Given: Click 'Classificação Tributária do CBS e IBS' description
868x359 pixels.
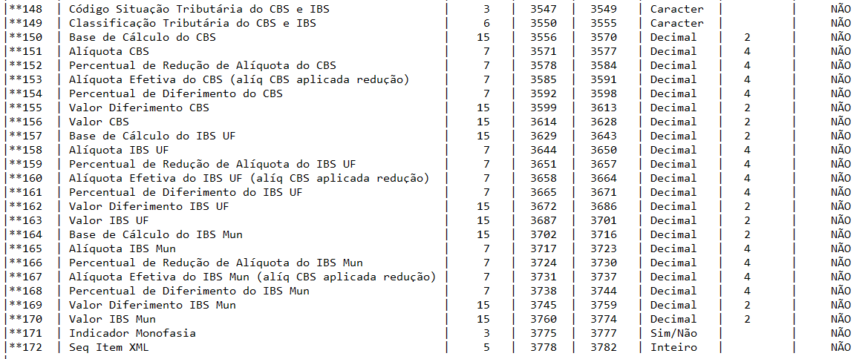Looking at the screenshot, I should 192,23.
